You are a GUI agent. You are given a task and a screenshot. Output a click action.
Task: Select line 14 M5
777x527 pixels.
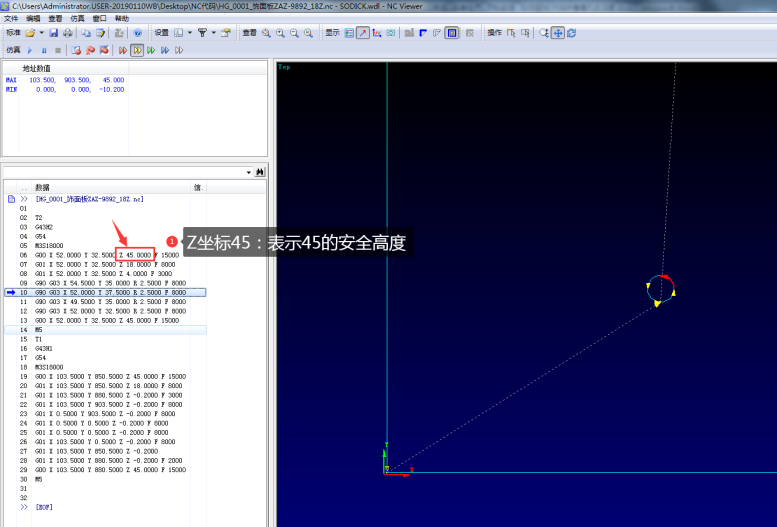[105, 330]
